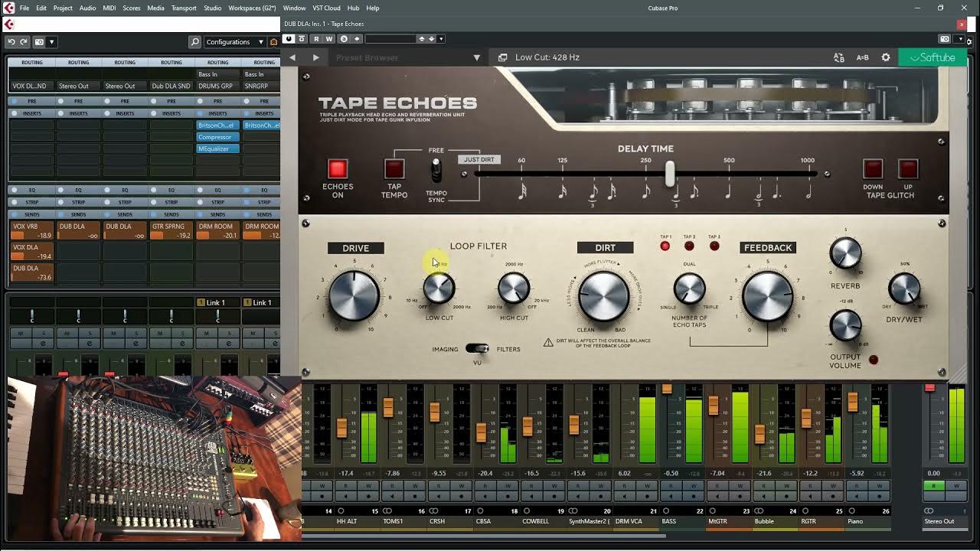Click Read button on Stereo Out channel

[x=934, y=486]
